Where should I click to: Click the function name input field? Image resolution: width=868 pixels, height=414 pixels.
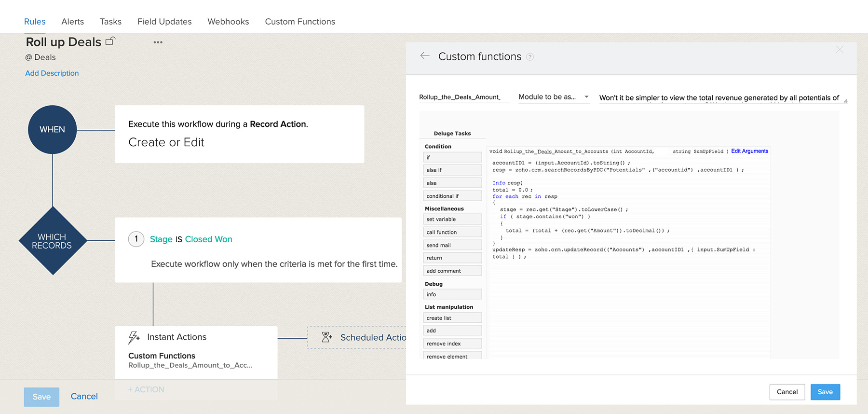463,97
